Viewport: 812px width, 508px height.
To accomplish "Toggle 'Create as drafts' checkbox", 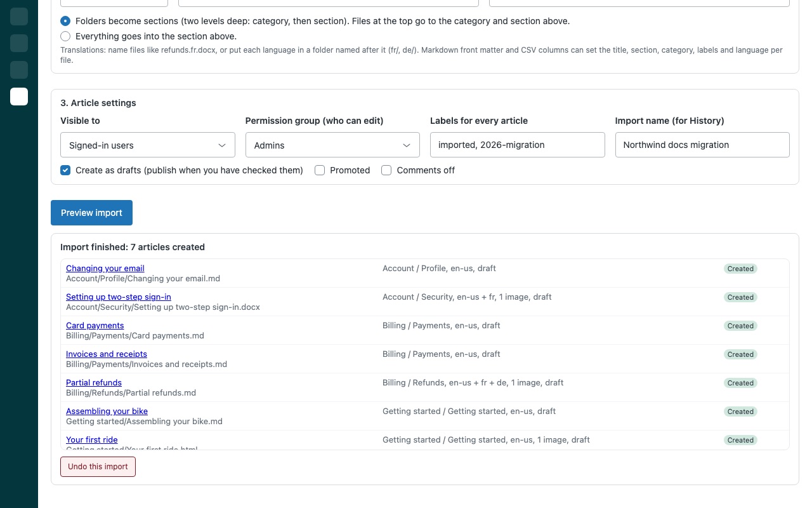I will pos(65,170).
